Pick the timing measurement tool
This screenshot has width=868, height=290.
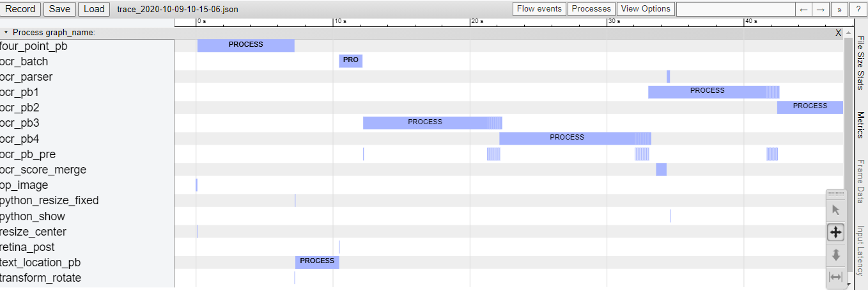(836, 277)
